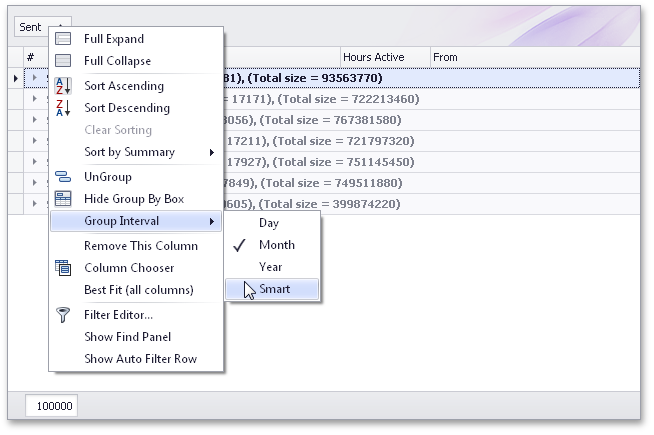
Task: Choose the Day group interval
Action: (x=269, y=223)
